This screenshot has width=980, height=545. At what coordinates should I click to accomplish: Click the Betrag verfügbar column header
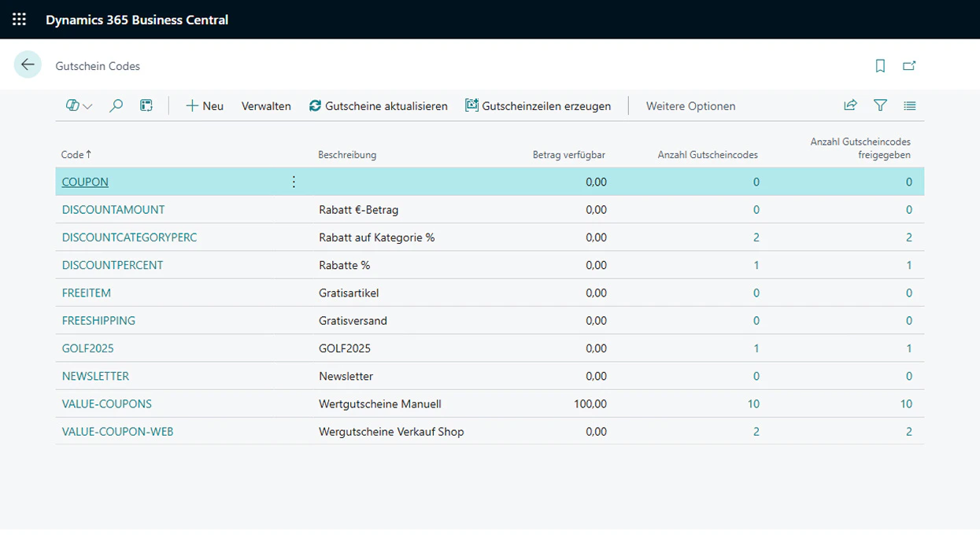coord(569,155)
